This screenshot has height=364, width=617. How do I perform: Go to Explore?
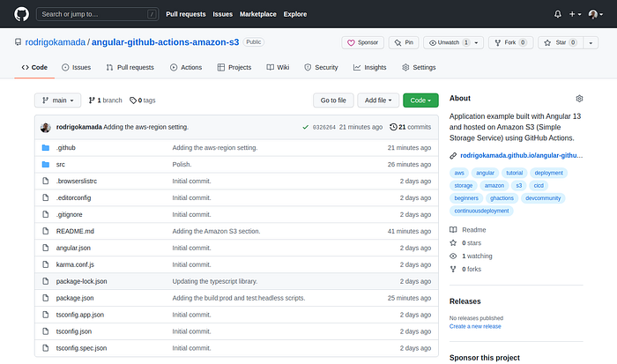[x=295, y=14]
